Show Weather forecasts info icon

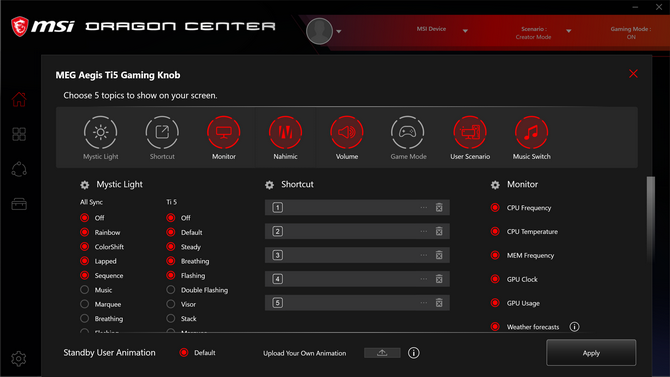click(x=574, y=327)
